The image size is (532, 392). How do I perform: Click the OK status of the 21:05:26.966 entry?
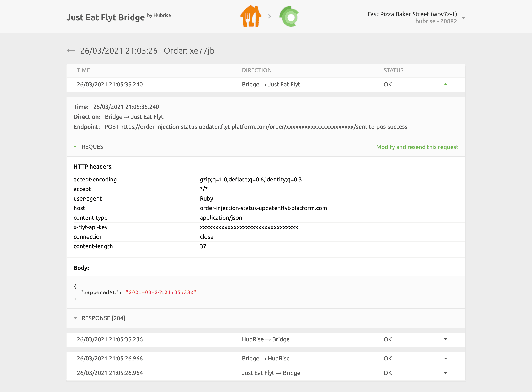(x=388, y=359)
